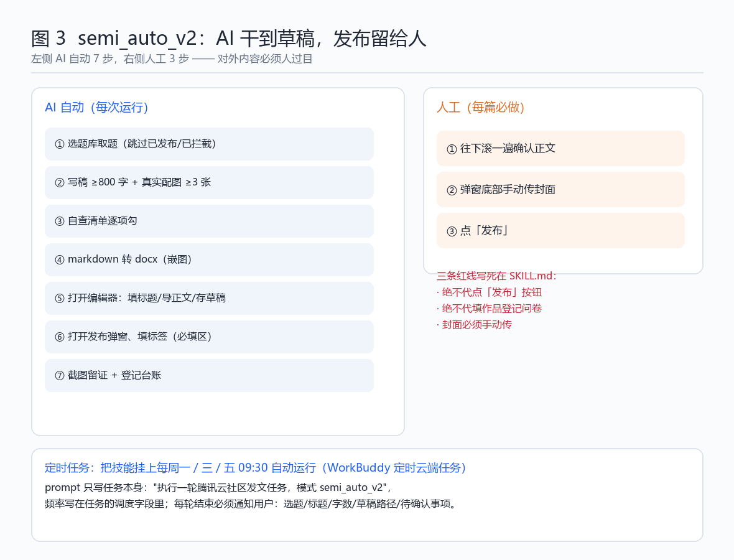Screen dimensions: 734x560
Task: Select manual step ② 弹窗底部手动传封面
Action: [560, 190]
